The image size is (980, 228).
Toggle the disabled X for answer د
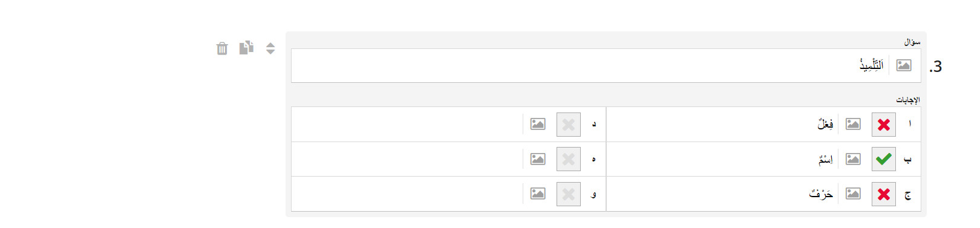[x=569, y=125]
